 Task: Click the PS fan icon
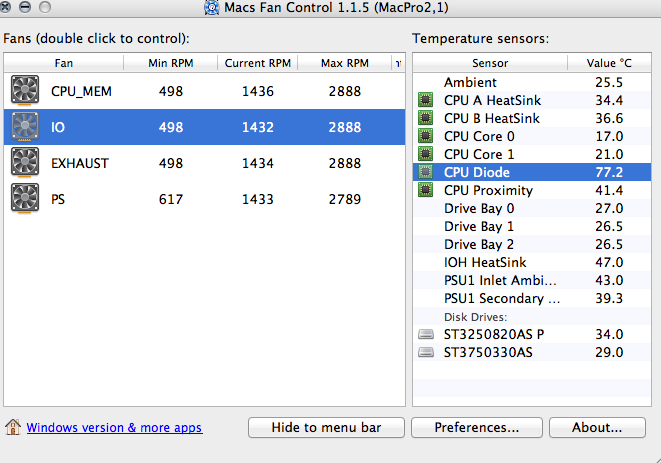(x=25, y=198)
